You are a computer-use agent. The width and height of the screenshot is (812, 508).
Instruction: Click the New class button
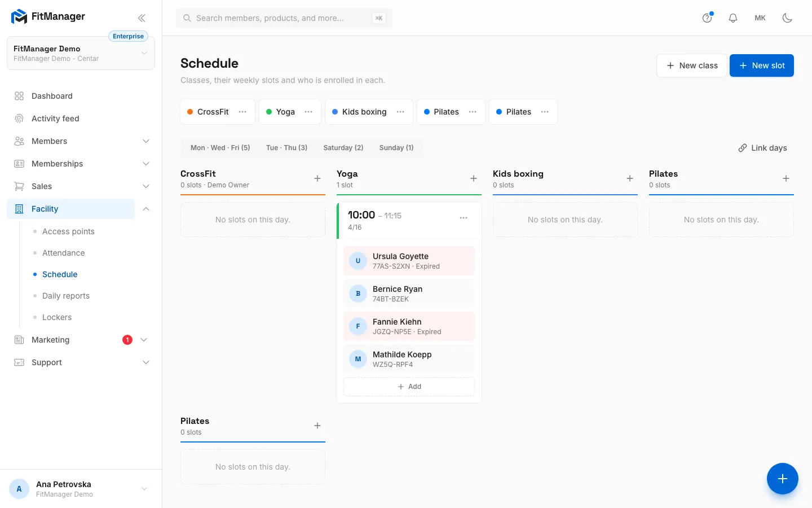pyautogui.click(x=692, y=65)
